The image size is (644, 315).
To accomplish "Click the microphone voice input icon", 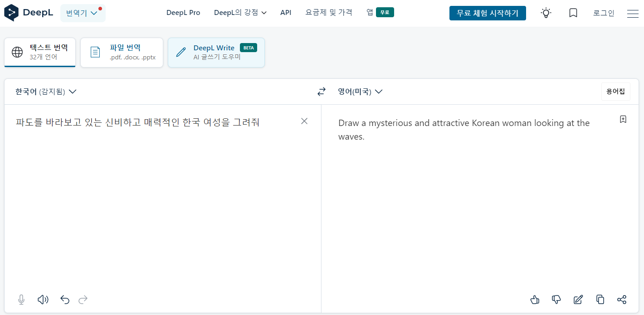I will click(21, 300).
